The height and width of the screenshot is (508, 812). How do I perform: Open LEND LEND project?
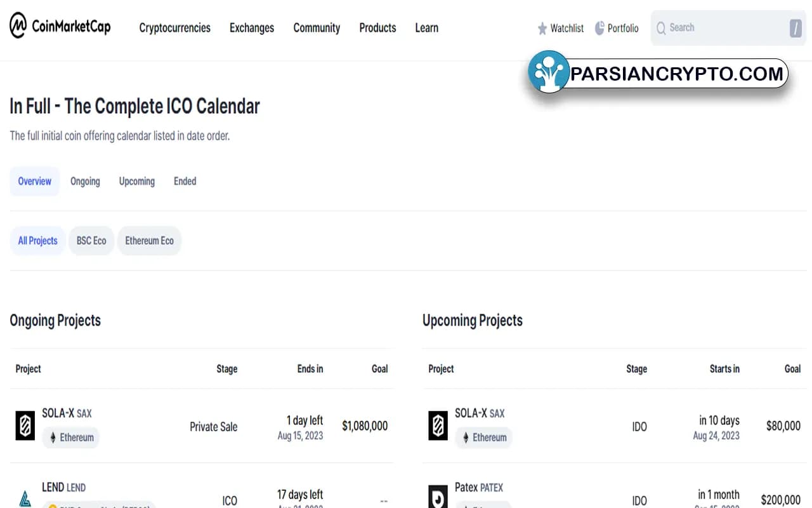click(x=64, y=488)
